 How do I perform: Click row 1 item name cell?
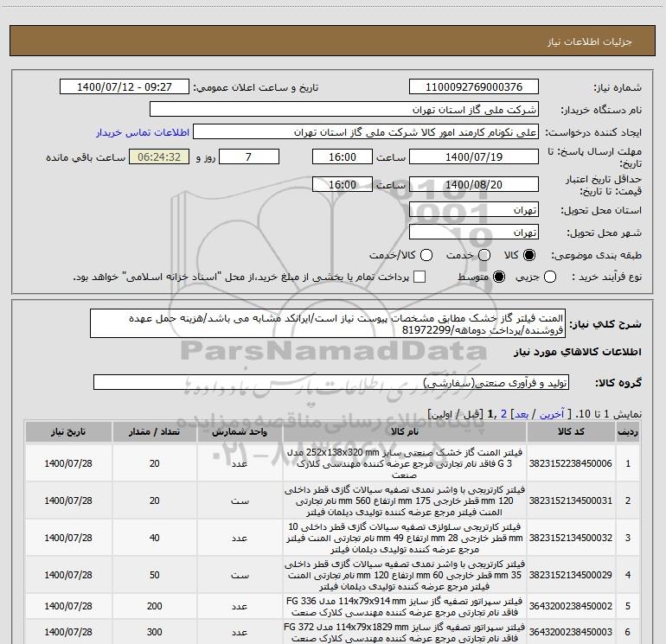tap(405, 463)
